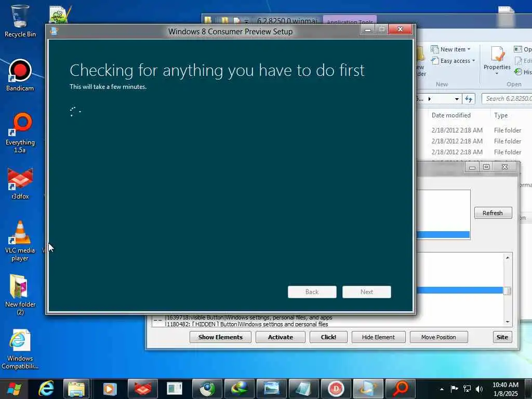
Task: Click the Show Elements button
Action: pos(220,337)
